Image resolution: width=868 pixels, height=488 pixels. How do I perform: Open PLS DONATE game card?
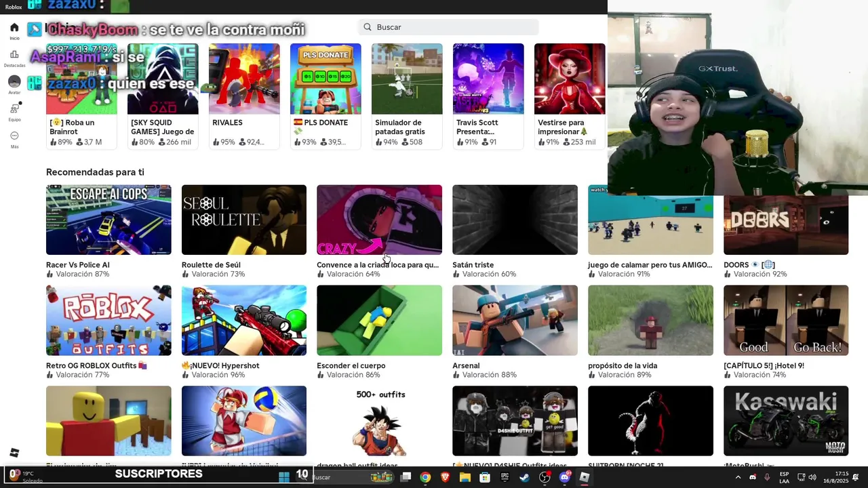(x=325, y=96)
